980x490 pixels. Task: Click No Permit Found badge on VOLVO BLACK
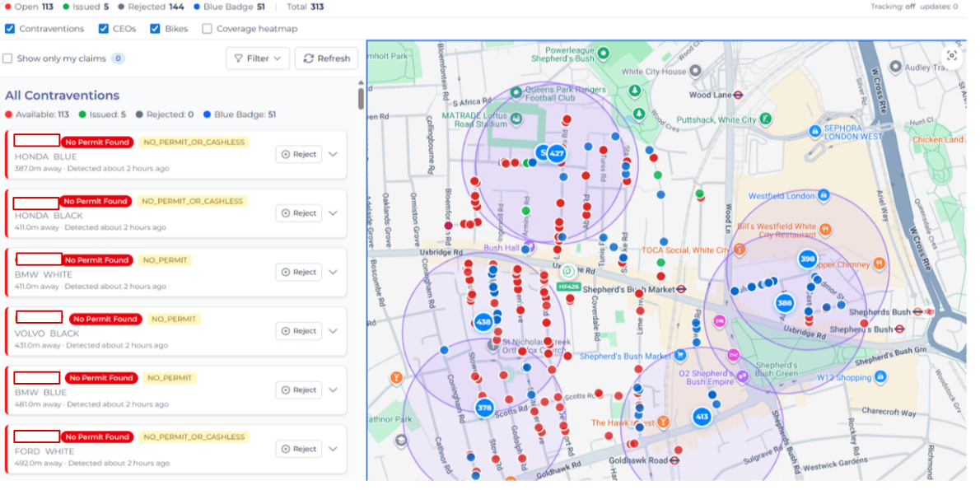(105, 320)
